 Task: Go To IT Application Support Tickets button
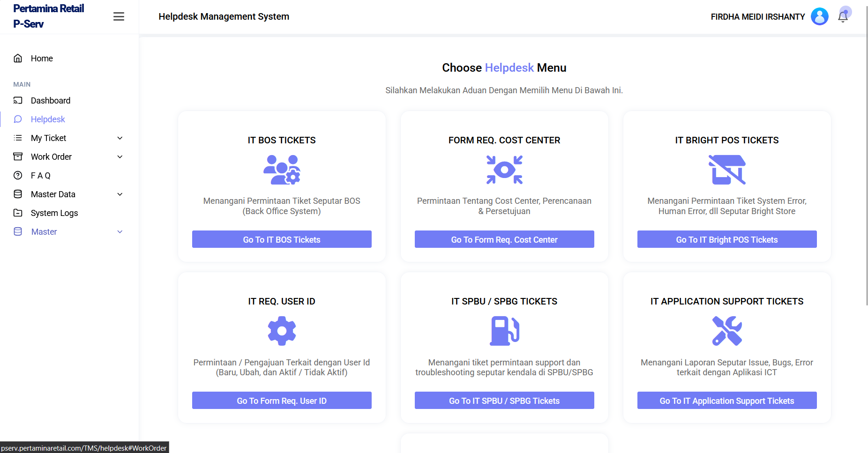tap(727, 401)
